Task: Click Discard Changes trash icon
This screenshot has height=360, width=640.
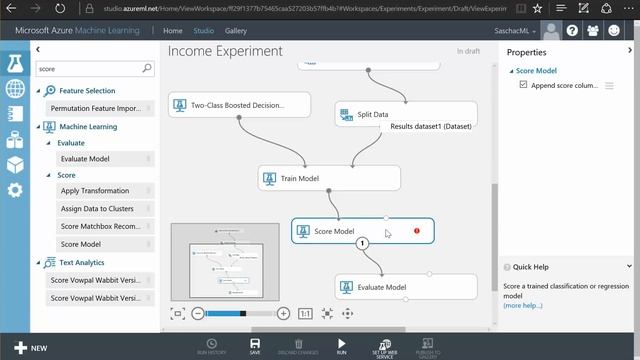Action: coord(298,346)
